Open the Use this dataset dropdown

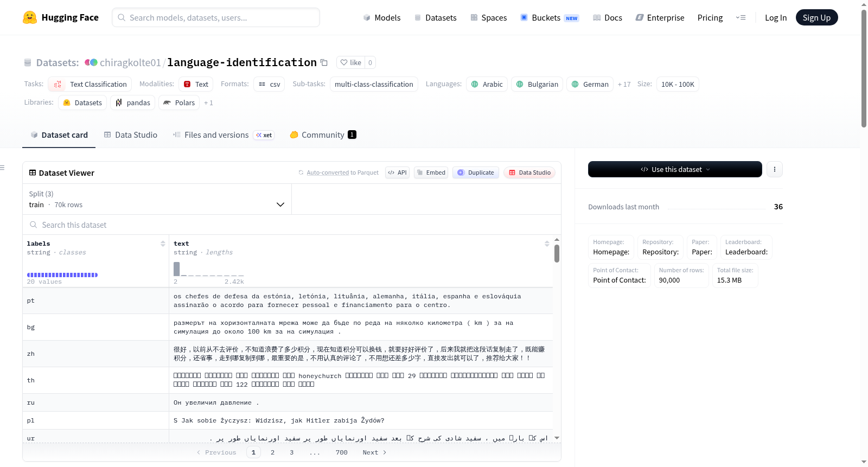675,169
